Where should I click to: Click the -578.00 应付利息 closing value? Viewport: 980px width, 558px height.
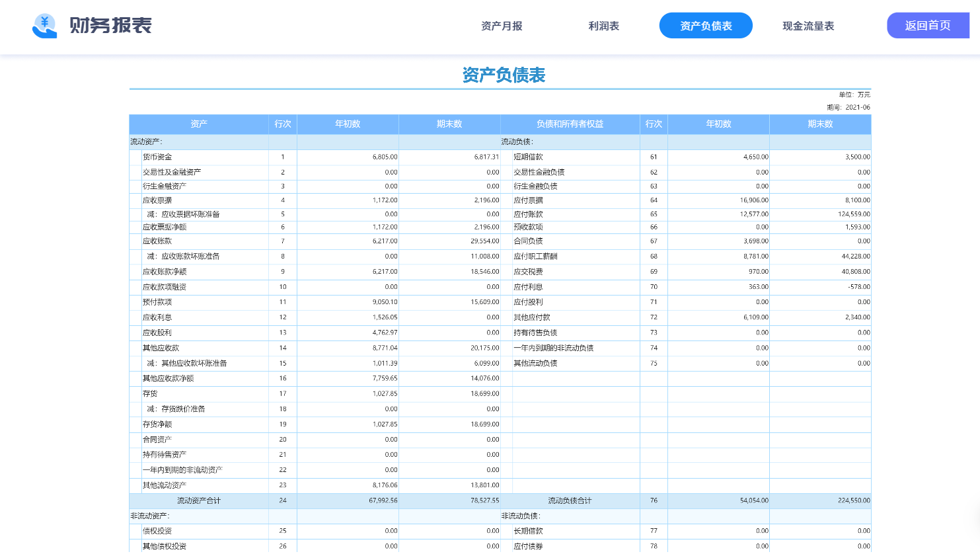pos(859,287)
